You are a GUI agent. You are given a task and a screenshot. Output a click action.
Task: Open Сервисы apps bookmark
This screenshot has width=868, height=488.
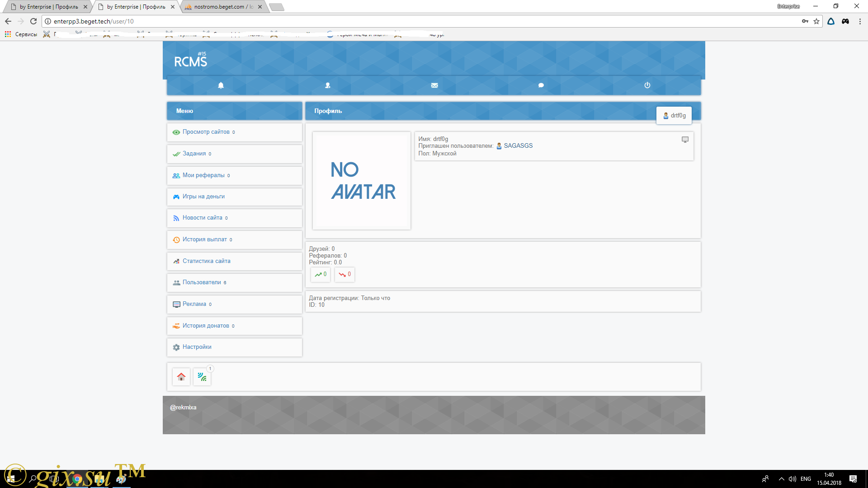point(21,34)
